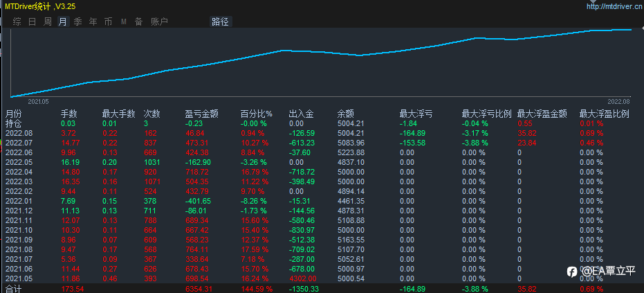Image resolution: width=644 pixels, height=293 pixels.
Task: Click max floating loss ratio -3.17 %
Action: pyautogui.click(x=475, y=133)
